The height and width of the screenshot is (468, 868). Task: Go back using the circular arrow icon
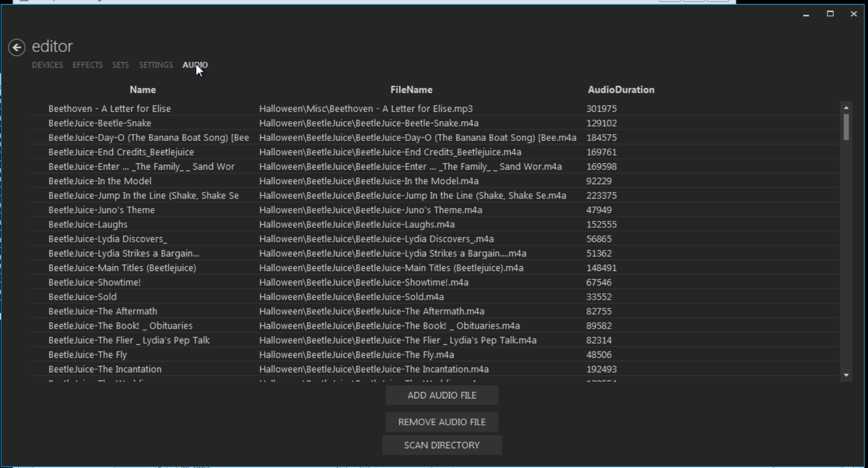coord(17,47)
